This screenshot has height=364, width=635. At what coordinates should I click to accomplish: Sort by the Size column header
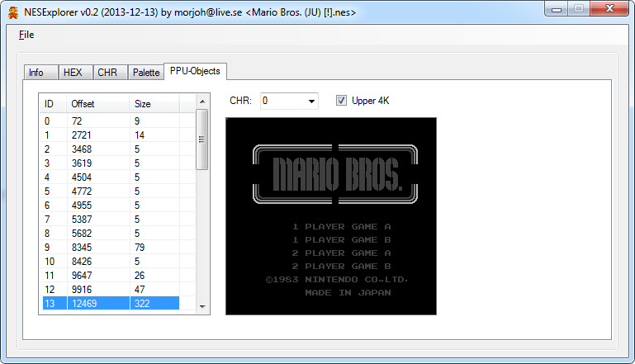coord(154,104)
